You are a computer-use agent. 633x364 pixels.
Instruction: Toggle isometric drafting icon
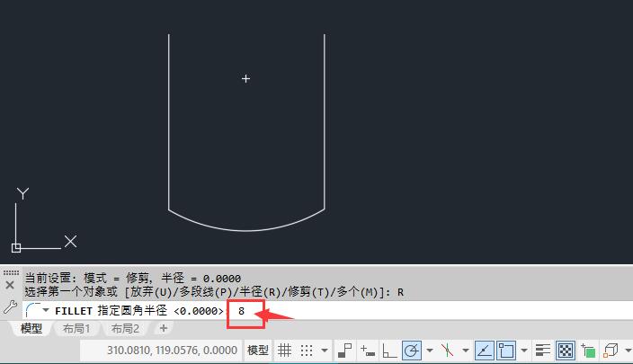(447, 351)
